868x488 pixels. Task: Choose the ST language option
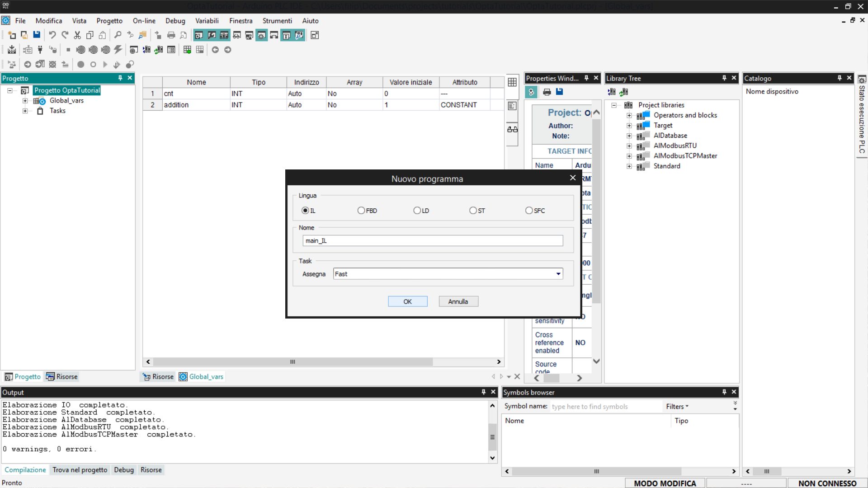click(473, 211)
